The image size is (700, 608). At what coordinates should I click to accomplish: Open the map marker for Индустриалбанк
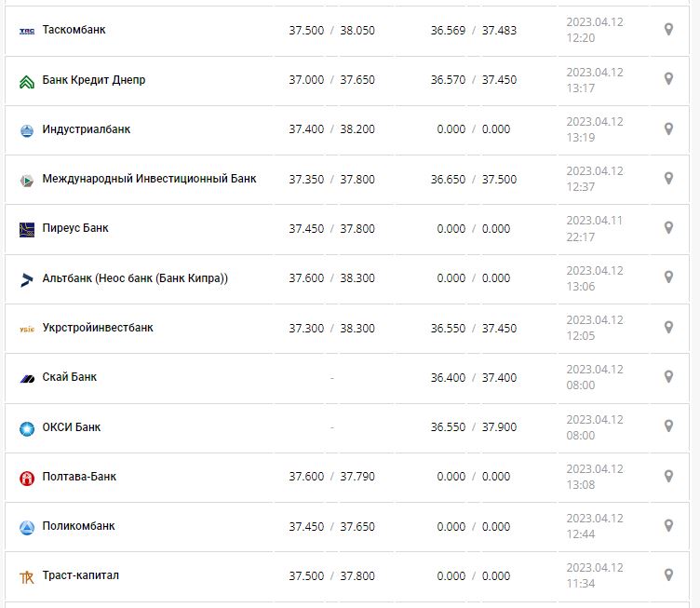668,128
